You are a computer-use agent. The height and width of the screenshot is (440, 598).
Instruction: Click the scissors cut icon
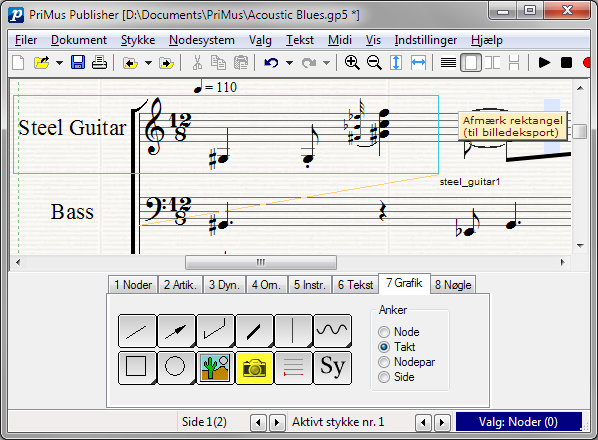[197, 63]
